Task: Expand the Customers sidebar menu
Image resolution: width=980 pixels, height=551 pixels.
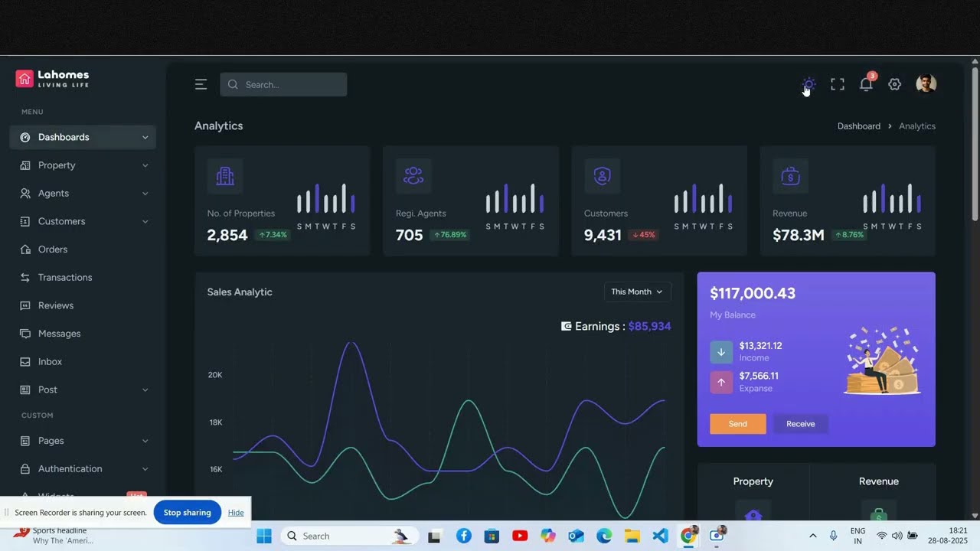Action: pyautogui.click(x=83, y=221)
